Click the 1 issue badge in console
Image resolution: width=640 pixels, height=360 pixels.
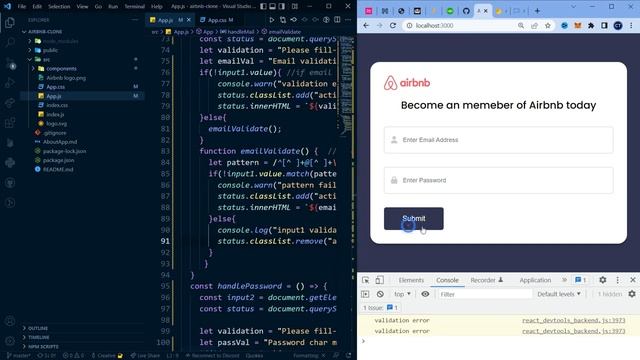point(381,307)
